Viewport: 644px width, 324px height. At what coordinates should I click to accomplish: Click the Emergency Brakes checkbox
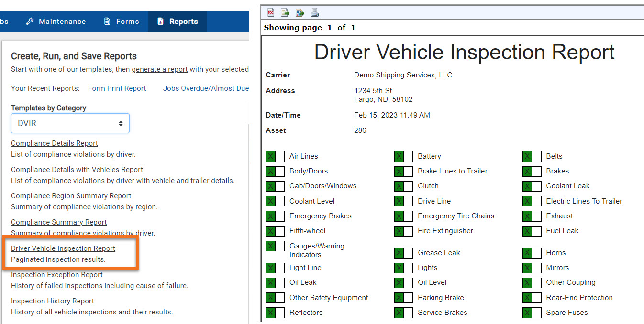pyautogui.click(x=275, y=216)
